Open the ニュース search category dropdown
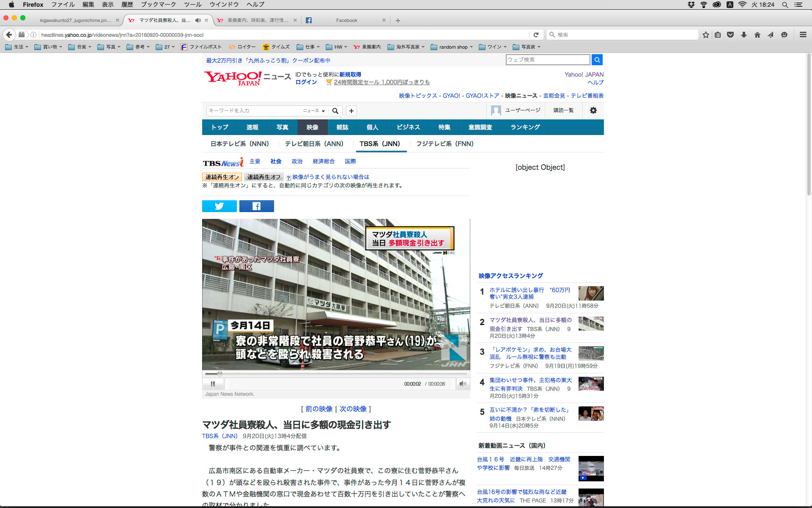The height and width of the screenshot is (508, 812). point(314,111)
